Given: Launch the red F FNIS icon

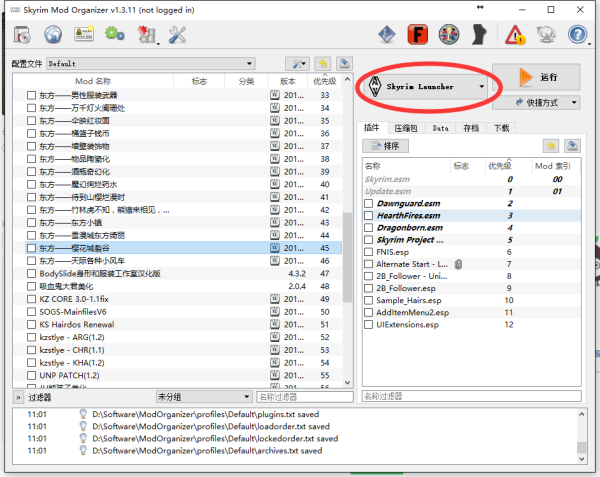Looking at the screenshot, I should click(x=417, y=34).
